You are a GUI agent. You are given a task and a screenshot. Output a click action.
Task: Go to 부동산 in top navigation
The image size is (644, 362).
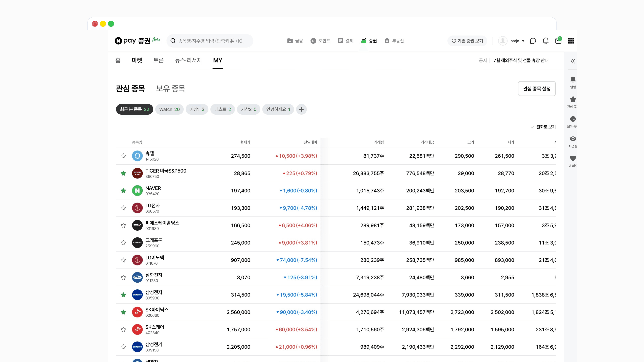(394, 41)
